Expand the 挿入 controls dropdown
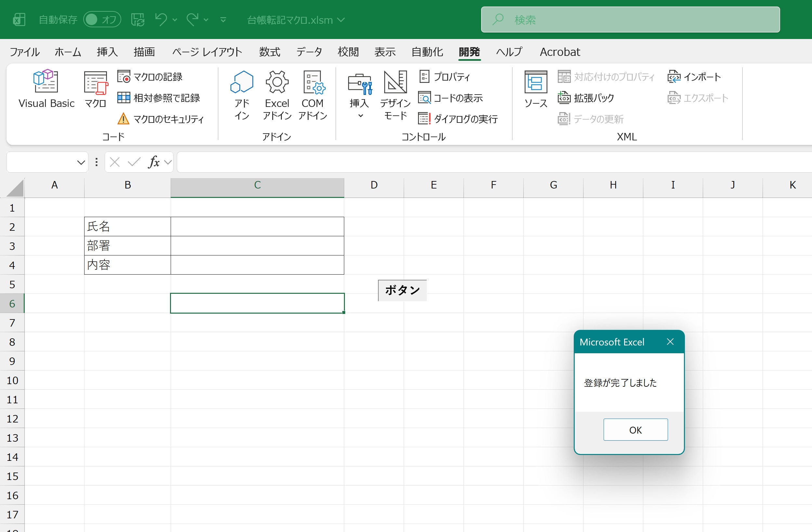 coord(360,115)
